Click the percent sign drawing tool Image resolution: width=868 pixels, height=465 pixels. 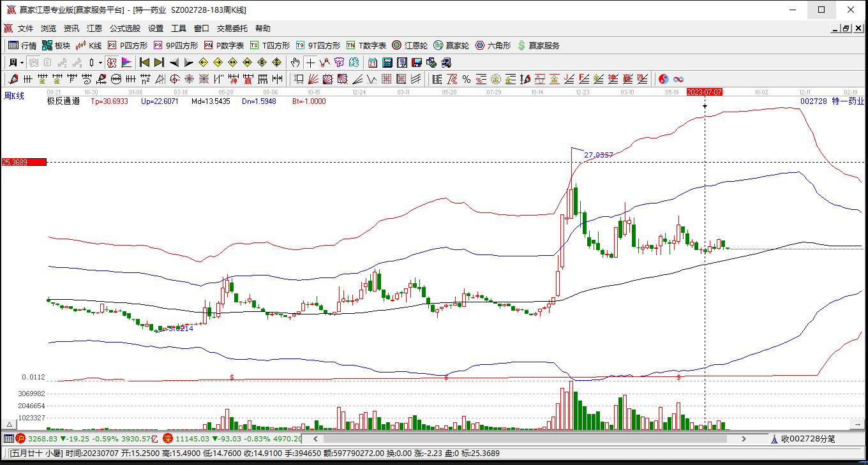click(467, 79)
